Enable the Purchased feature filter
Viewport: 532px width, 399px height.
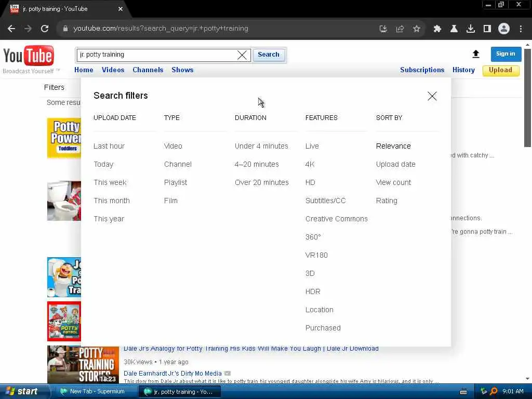323,328
